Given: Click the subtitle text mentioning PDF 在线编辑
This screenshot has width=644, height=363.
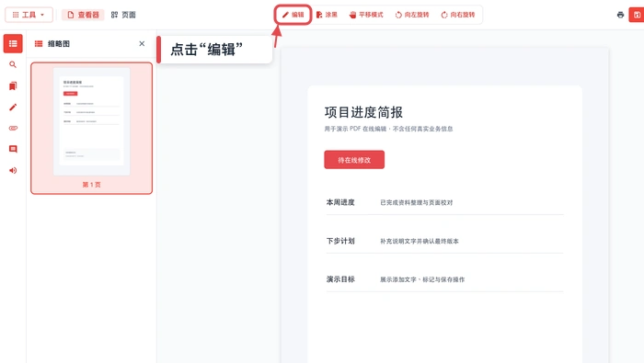Looking at the screenshot, I should click(388, 129).
